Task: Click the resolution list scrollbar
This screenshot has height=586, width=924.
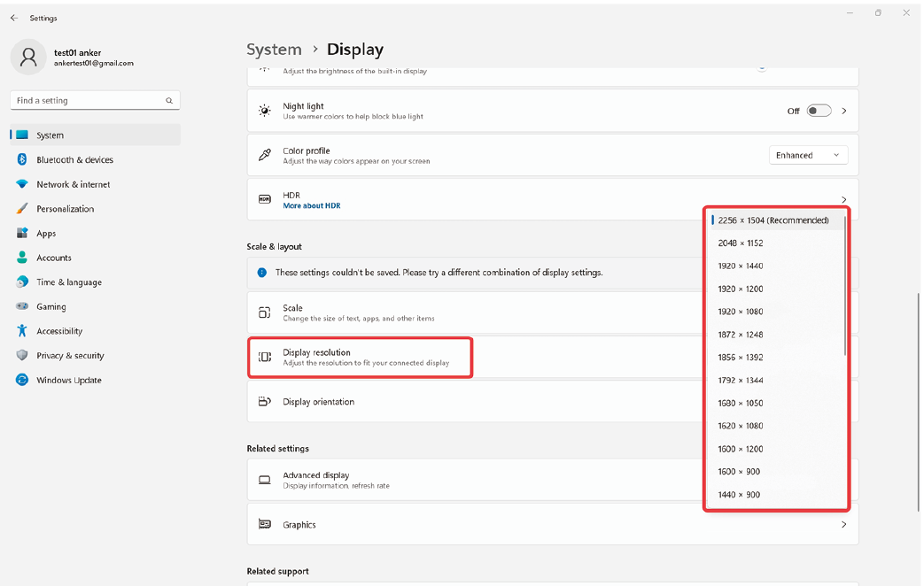Action: tap(845, 283)
